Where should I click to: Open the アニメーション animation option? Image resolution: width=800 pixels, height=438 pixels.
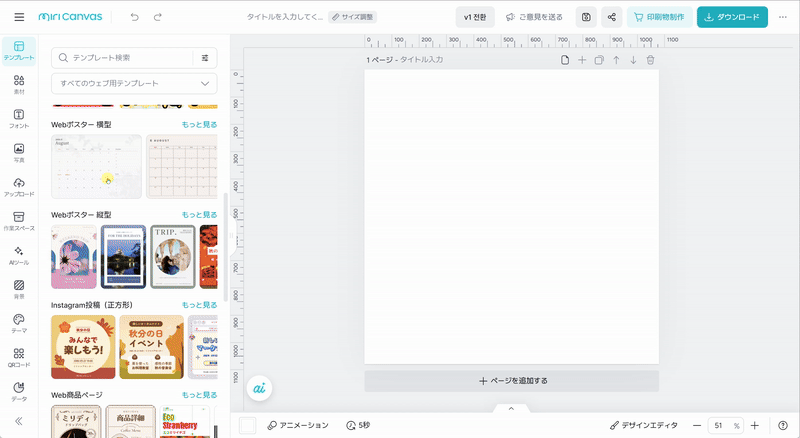click(298, 425)
